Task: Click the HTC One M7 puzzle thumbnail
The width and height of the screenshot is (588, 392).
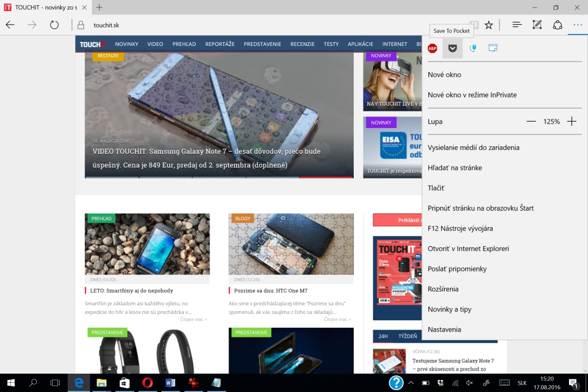Action: [291, 244]
